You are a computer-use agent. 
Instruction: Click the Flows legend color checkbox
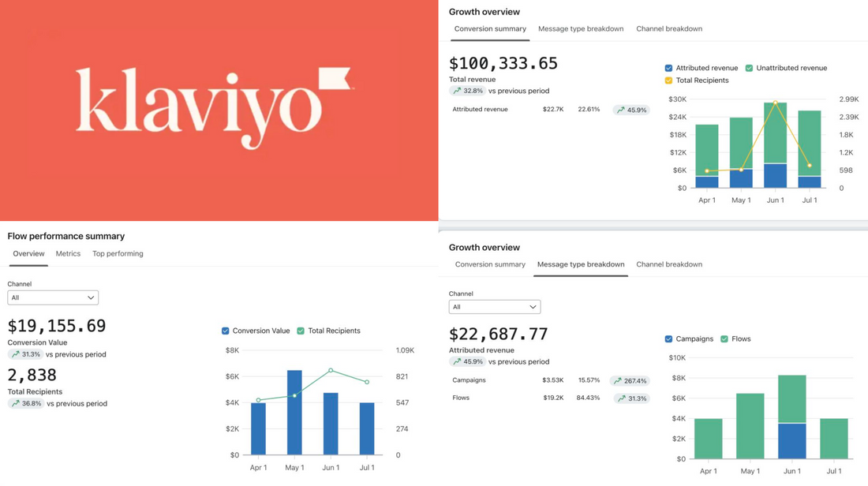tap(724, 338)
